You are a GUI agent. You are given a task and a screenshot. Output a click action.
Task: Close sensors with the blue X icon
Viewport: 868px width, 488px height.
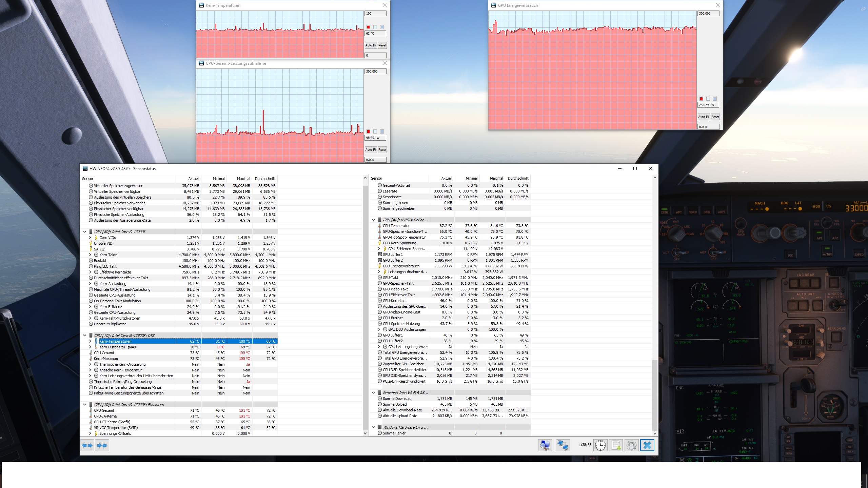tap(647, 445)
